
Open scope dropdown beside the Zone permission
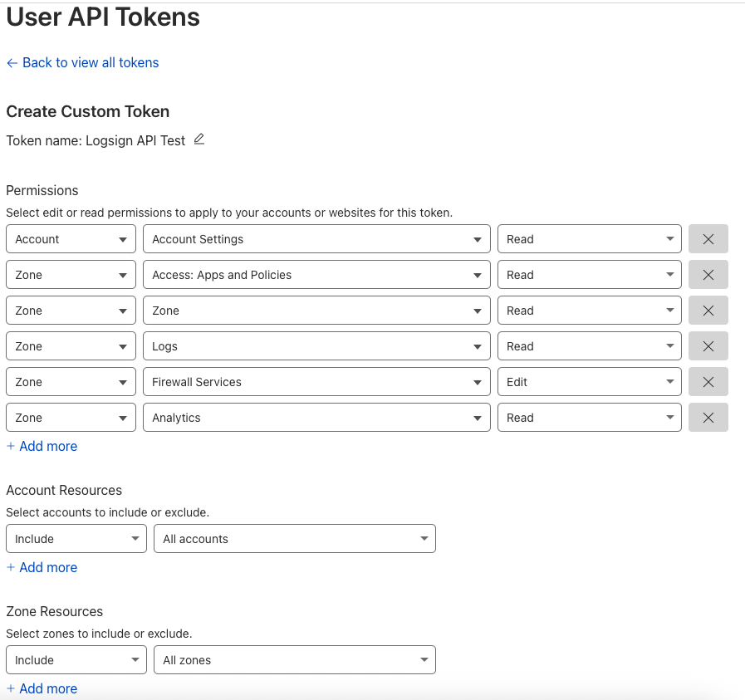[71, 310]
